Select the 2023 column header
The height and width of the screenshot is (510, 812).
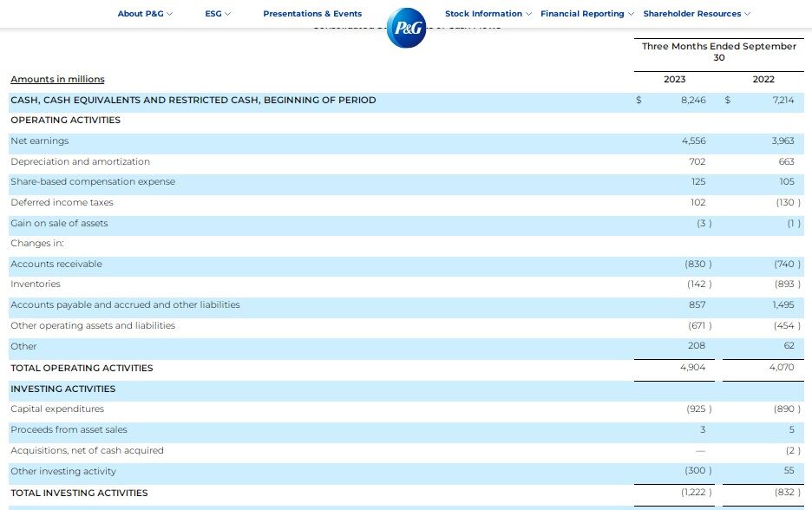pos(674,79)
